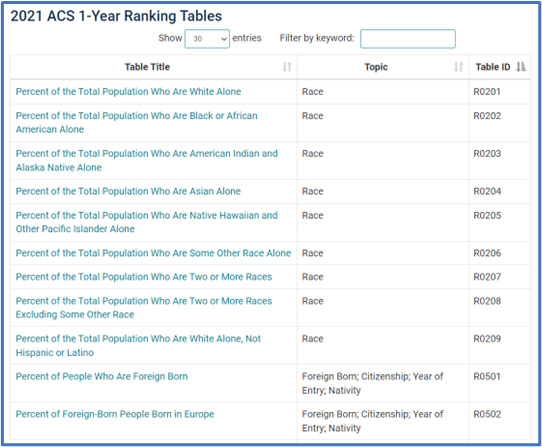Click the Table Title column header

[x=153, y=67]
